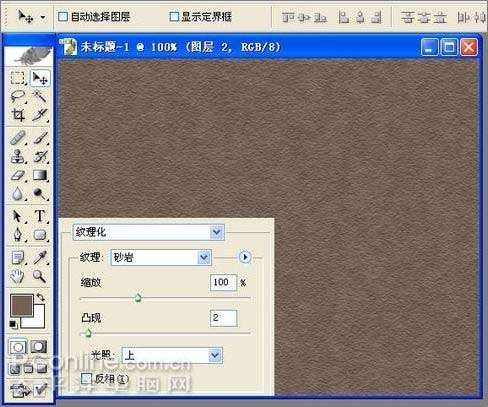
Task: Select the Clone Stamp tool
Action: (18, 156)
